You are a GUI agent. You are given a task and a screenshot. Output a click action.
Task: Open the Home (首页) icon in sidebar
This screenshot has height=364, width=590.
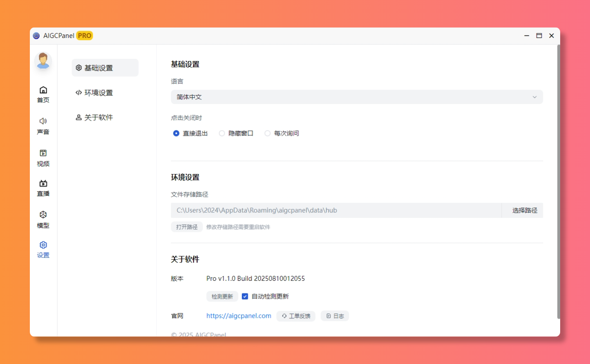(x=43, y=90)
